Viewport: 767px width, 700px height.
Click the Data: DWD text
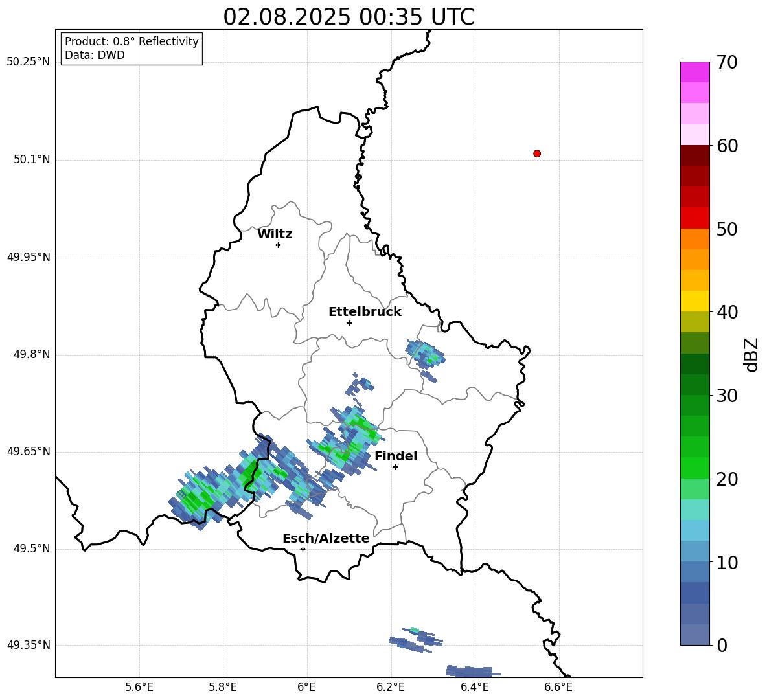(x=95, y=55)
